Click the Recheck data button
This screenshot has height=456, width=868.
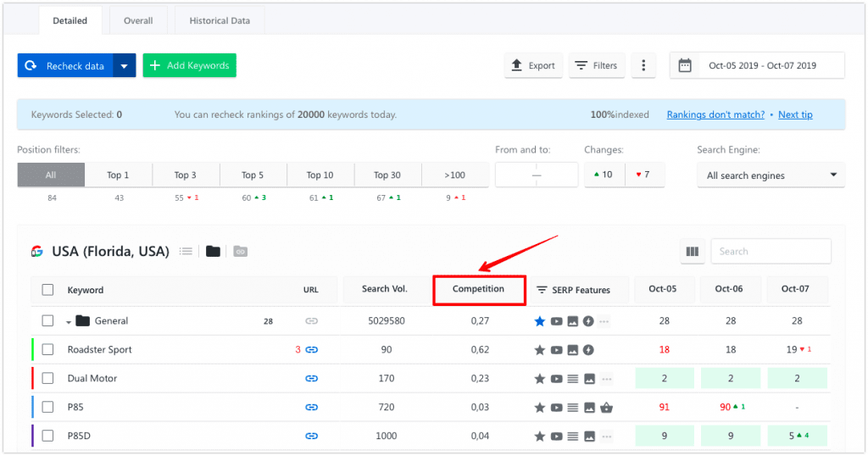(65, 66)
